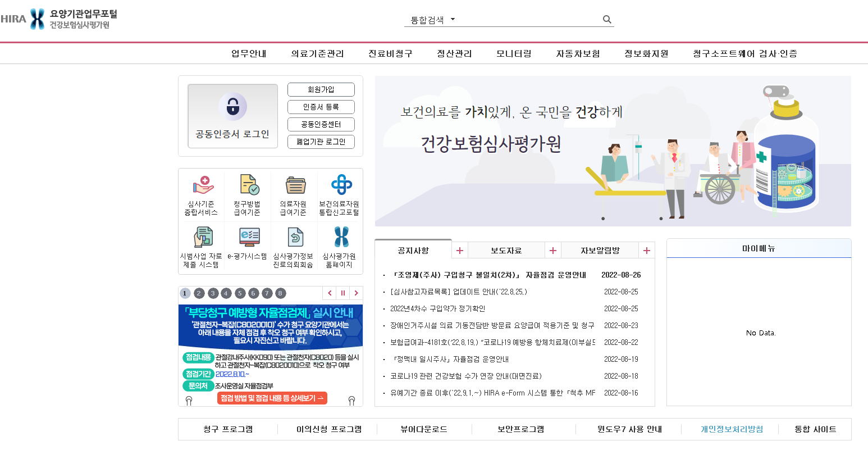Open 청구소프트웨어 검사·인증 menu
868x459 pixels.
(x=745, y=54)
